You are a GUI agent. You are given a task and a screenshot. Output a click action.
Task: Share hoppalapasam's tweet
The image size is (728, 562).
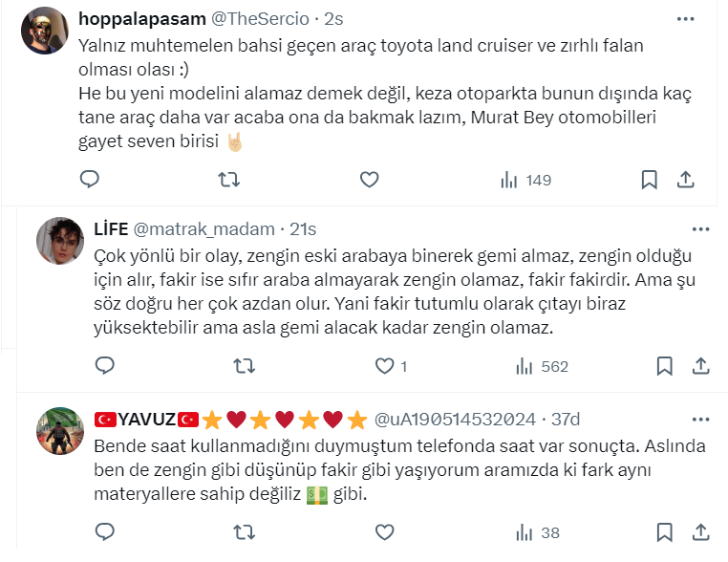point(686,180)
